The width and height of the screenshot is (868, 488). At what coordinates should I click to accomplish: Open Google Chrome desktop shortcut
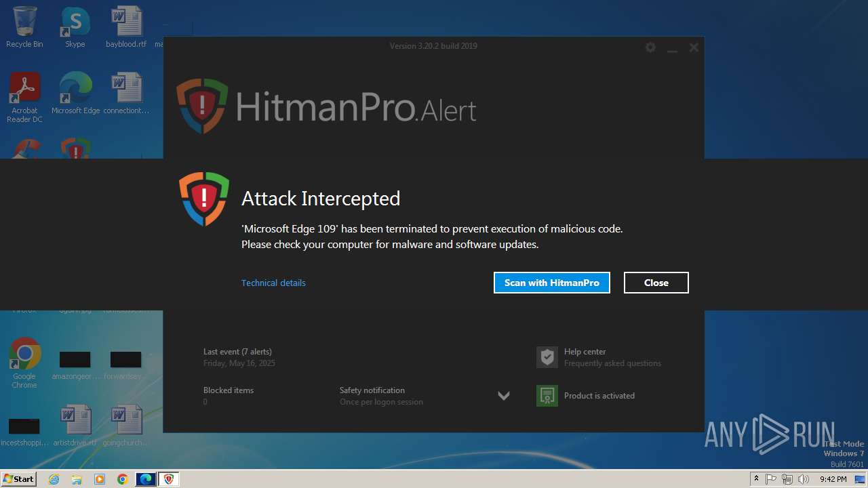pos(24,363)
